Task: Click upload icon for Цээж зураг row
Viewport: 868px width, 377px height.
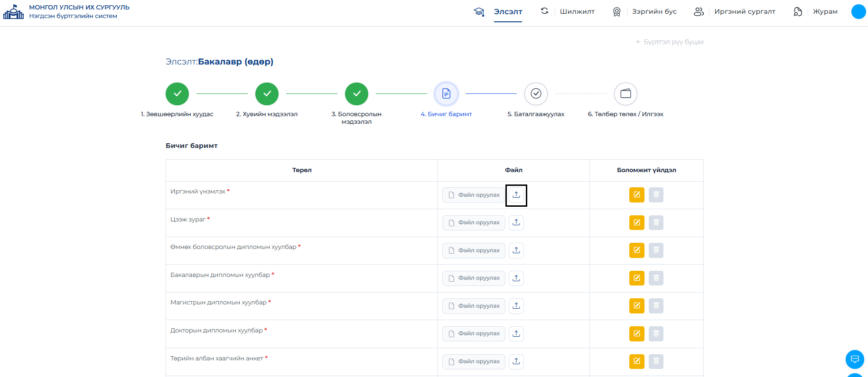Action: (516, 222)
